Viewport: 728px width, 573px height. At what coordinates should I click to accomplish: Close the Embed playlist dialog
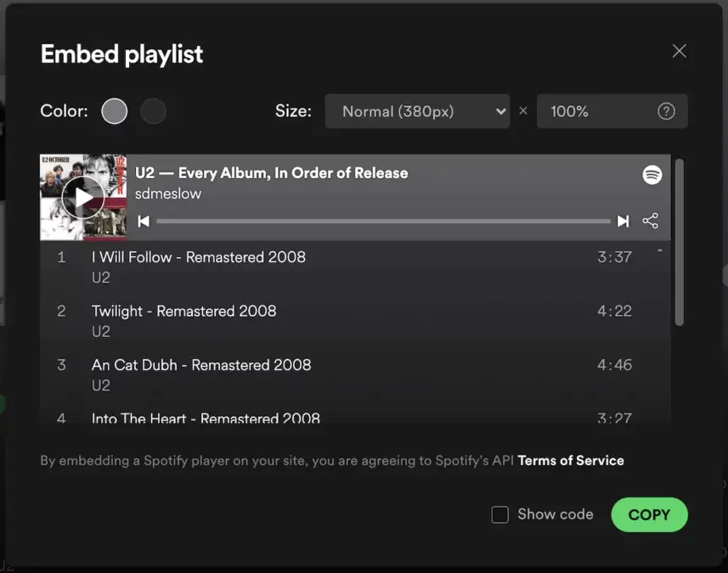679,51
